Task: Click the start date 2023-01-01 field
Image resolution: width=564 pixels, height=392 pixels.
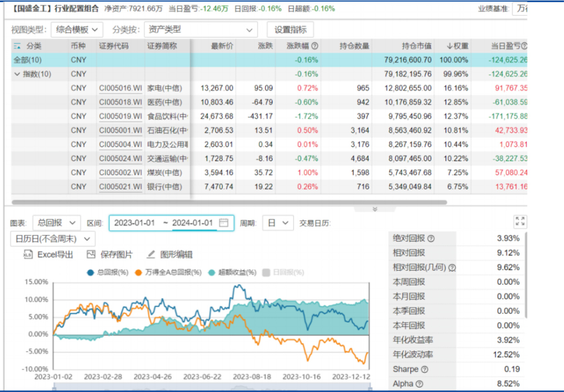Action: pos(134,223)
